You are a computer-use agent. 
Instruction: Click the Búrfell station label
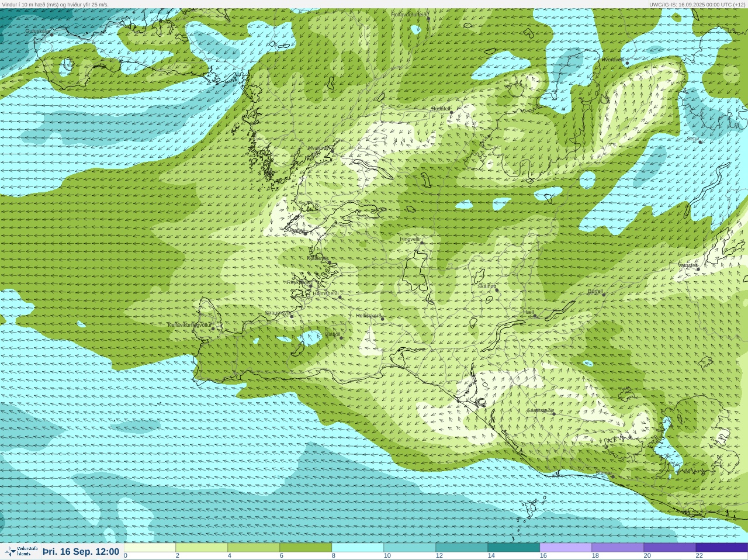tap(595, 291)
